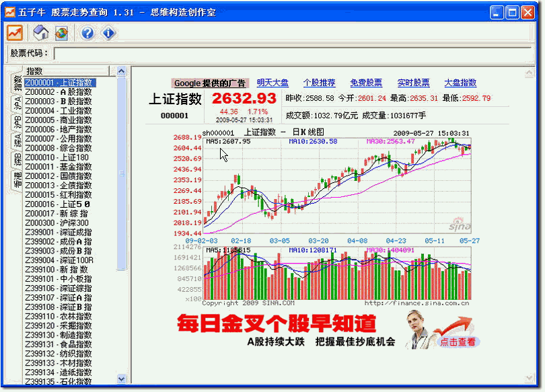The height and width of the screenshot is (392, 545).
Task: Select Z399106 - 深证综指 in list
Action: point(59,289)
